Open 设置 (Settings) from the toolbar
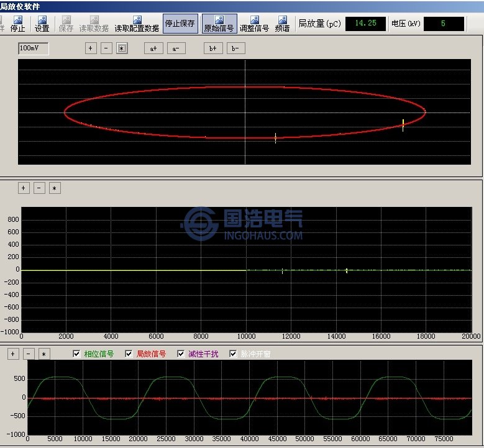This screenshot has width=484, height=448. click(42, 24)
